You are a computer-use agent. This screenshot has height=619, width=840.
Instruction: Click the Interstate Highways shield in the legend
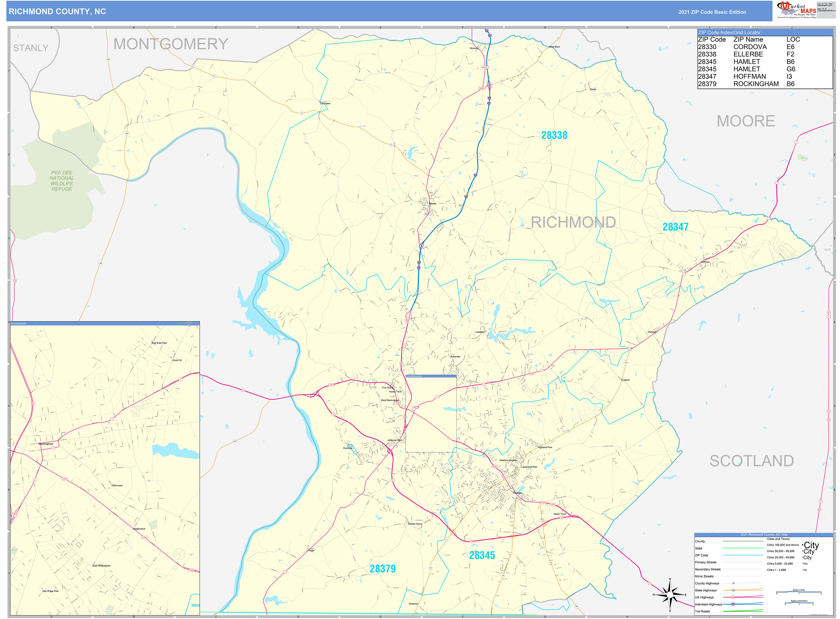(x=733, y=604)
